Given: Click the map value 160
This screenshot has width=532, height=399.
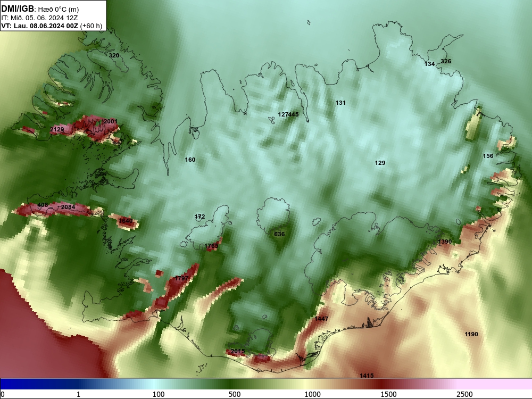Looking at the screenshot, I should click(x=190, y=160).
